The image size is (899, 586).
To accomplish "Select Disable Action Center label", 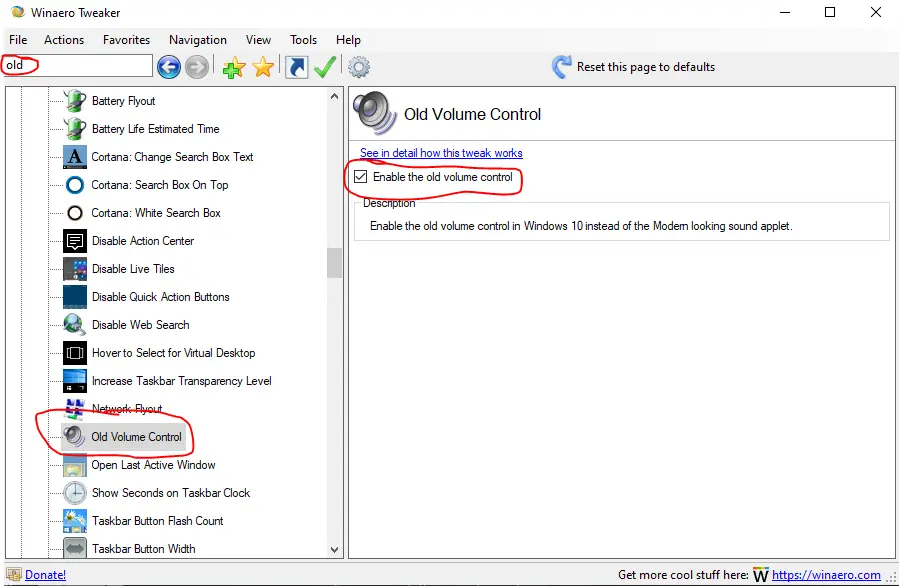I will coord(143,241).
